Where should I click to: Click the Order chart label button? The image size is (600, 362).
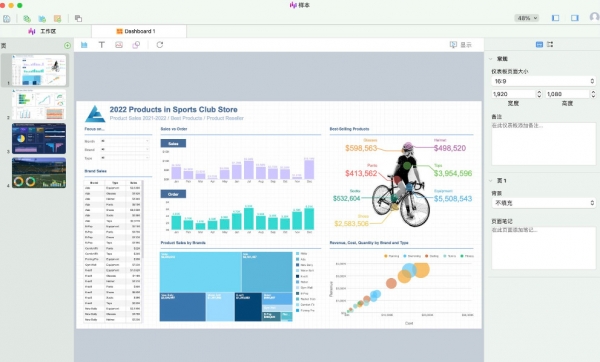[x=173, y=194]
